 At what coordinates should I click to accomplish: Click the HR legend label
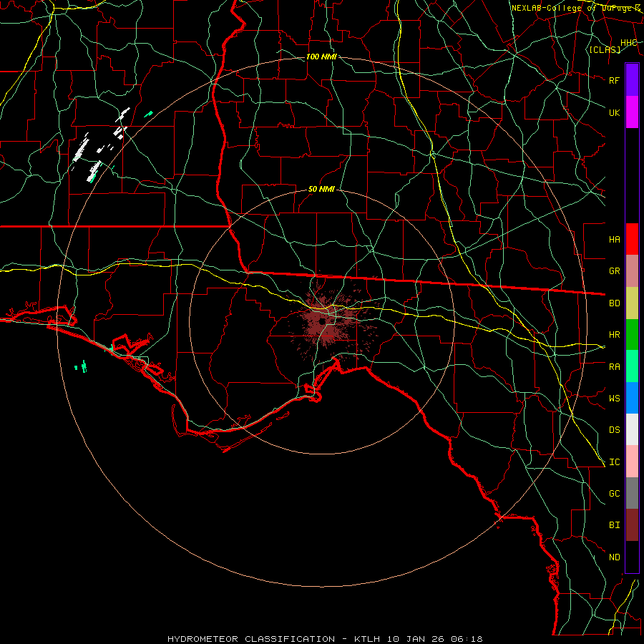615,335
